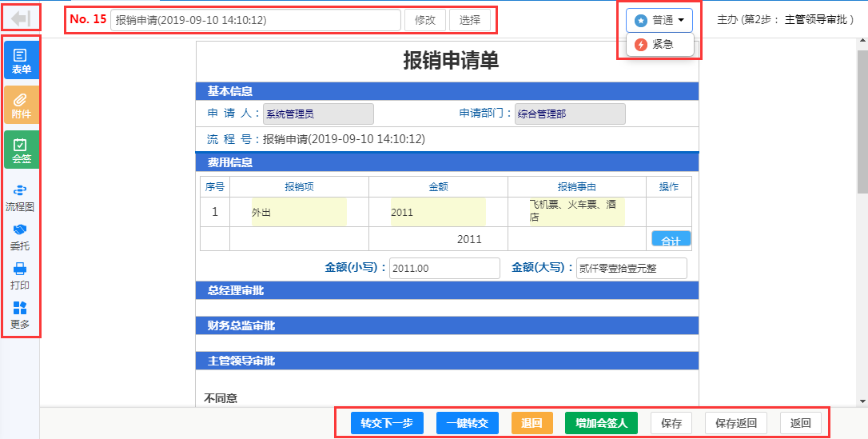Open the 更多 more options
Screen dimensions: 868x439
coord(20,315)
